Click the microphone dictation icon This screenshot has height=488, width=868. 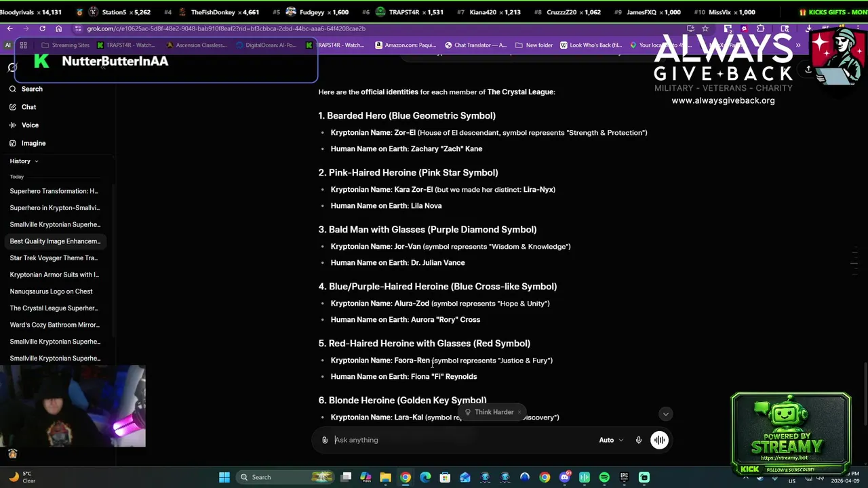click(x=638, y=440)
